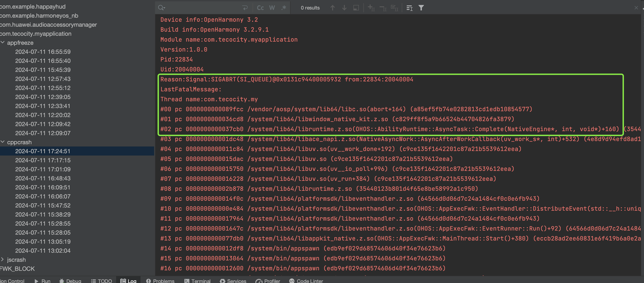Open appfreeze log 2024-07-11 12:39:05

tap(43, 97)
